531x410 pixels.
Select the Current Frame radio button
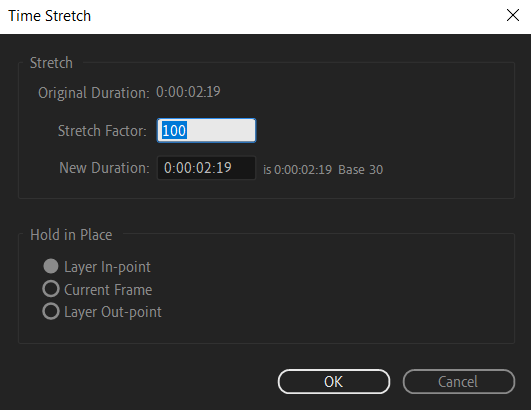point(51,289)
